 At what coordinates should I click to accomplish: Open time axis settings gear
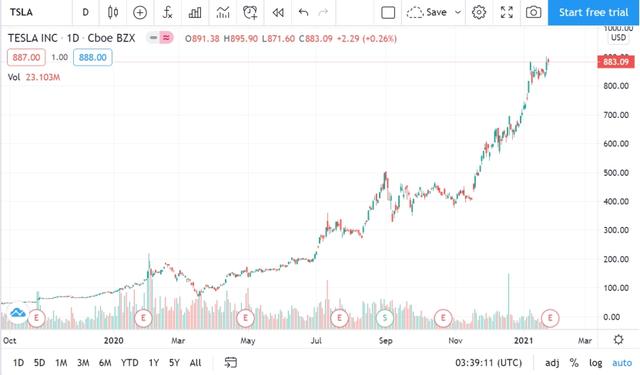[618, 339]
